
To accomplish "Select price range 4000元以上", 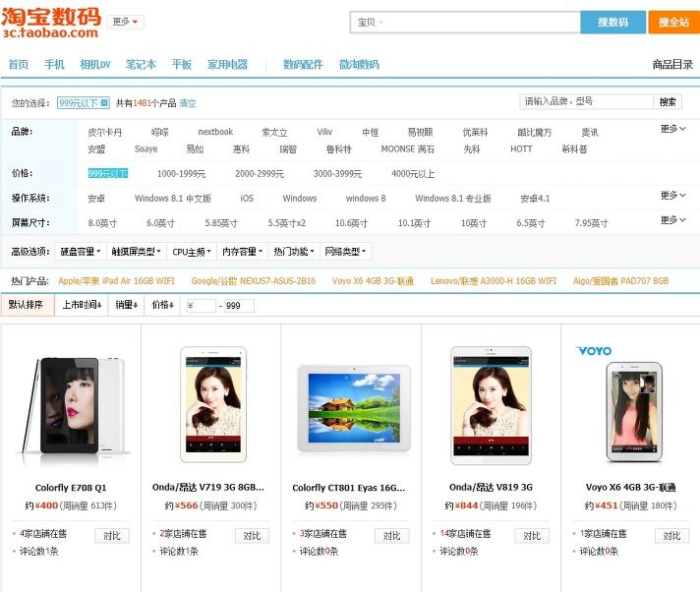I will (413, 173).
